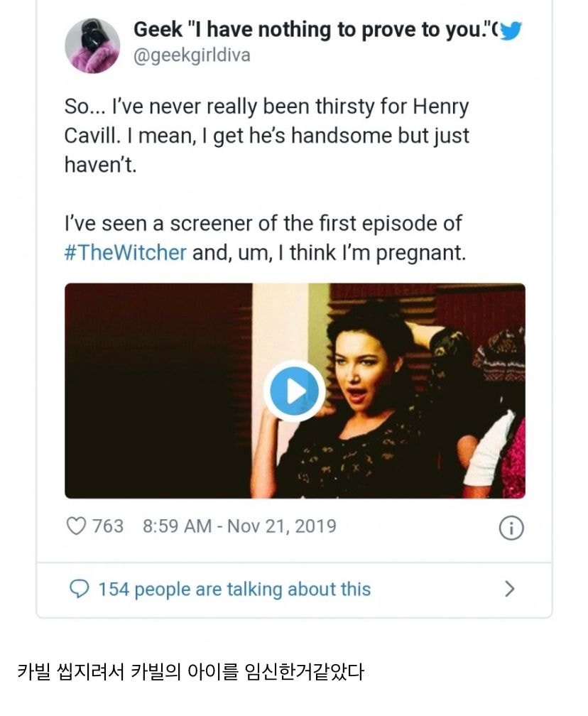The image size is (588, 716).
Task: Click the 'Henry Cavill' name in tweet
Action: [x=426, y=108]
